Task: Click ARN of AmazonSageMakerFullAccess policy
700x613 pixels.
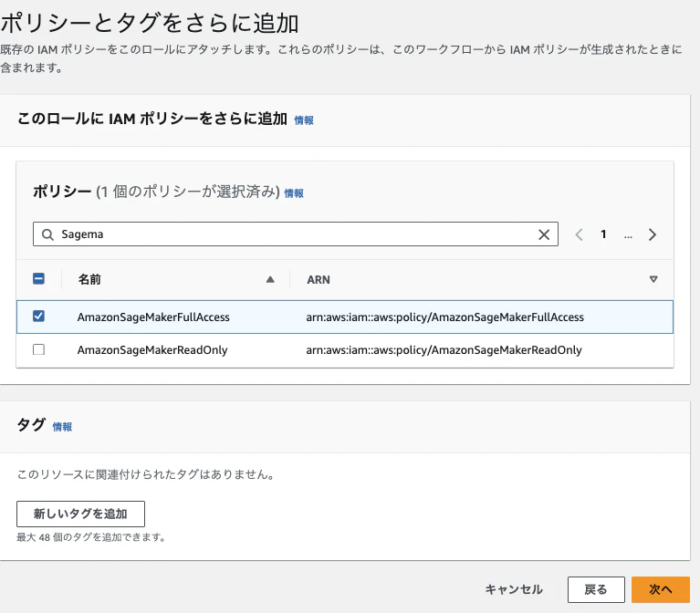Action: [x=445, y=317]
